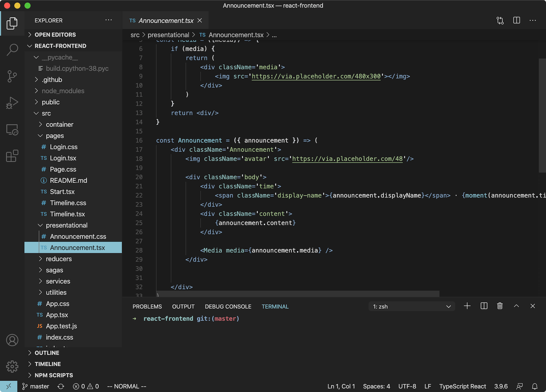Switch to the OUTPUT tab
Screen dimensions: 546x392
(x=183, y=306)
